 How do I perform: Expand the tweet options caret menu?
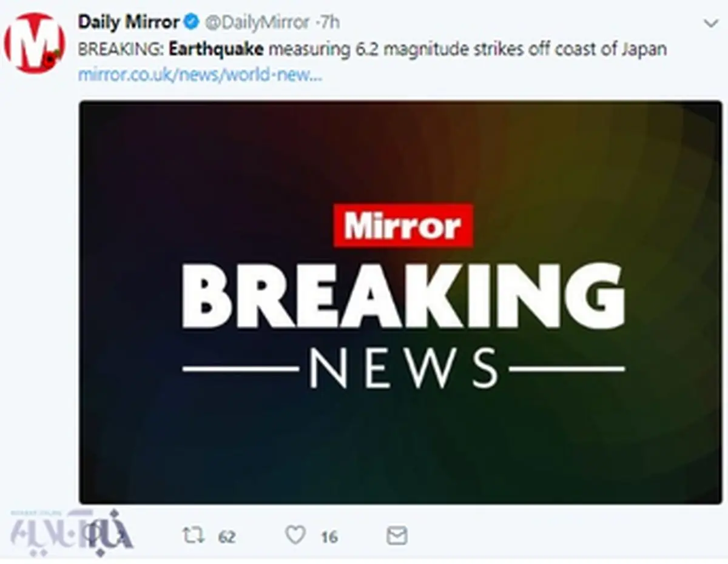[x=710, y=23]
